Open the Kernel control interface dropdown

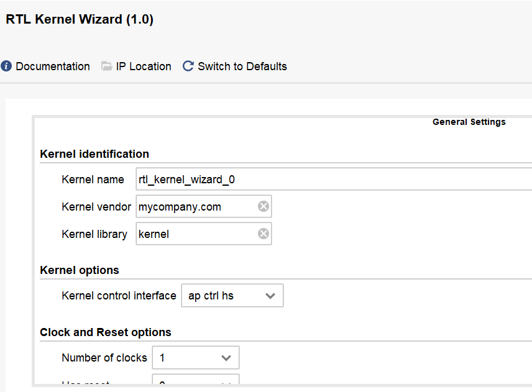[x=232, y=295]
